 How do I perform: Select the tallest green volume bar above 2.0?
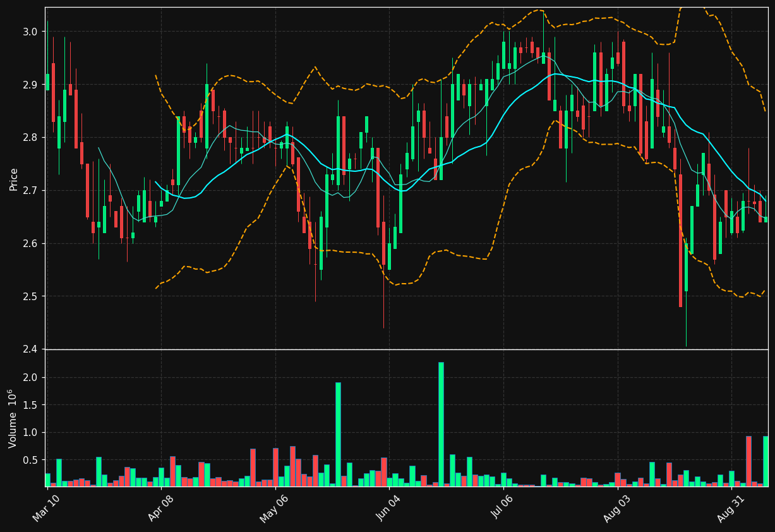point(441,424)
